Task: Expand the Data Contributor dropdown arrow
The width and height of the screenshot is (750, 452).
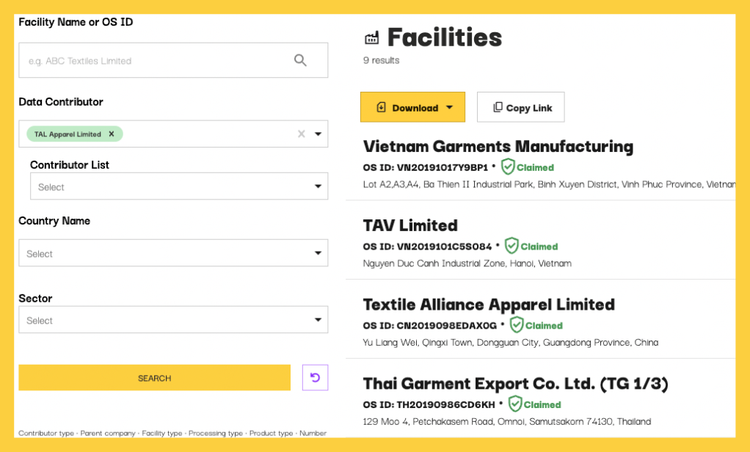Action: coord(318,134)
